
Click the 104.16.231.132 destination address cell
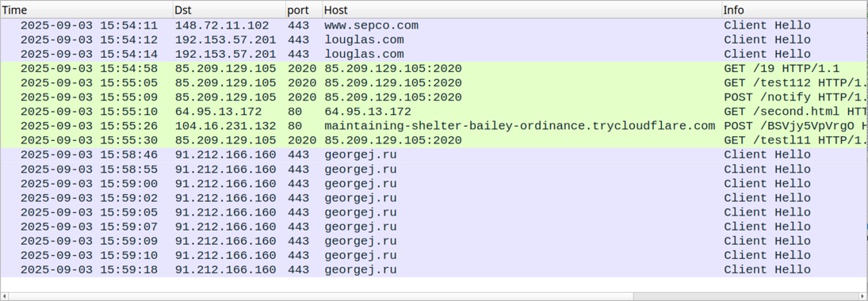(226, 126)
